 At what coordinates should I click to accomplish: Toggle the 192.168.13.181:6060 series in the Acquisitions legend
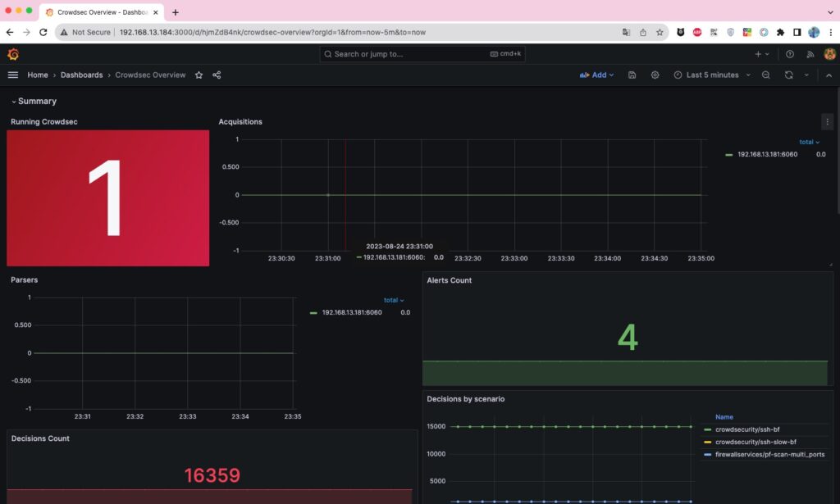click(767, 154)
